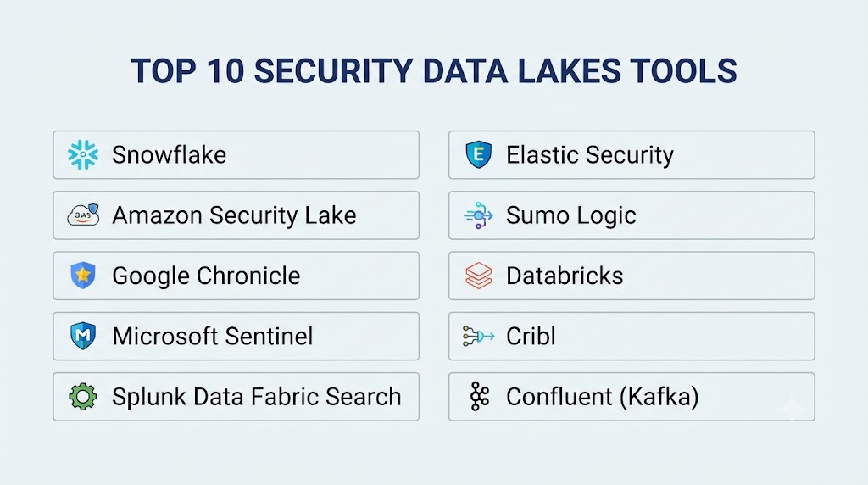Choose the Elastic Security text

(590, 155)
